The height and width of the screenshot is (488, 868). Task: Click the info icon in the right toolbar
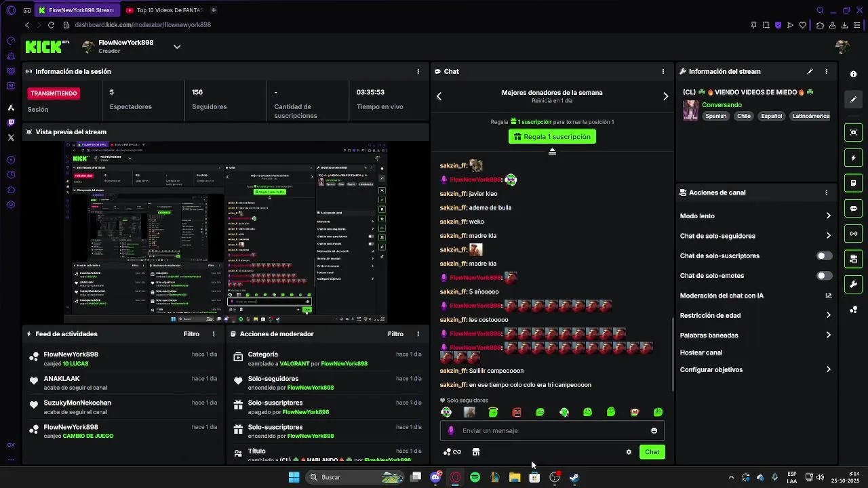(x=854, y=74)
